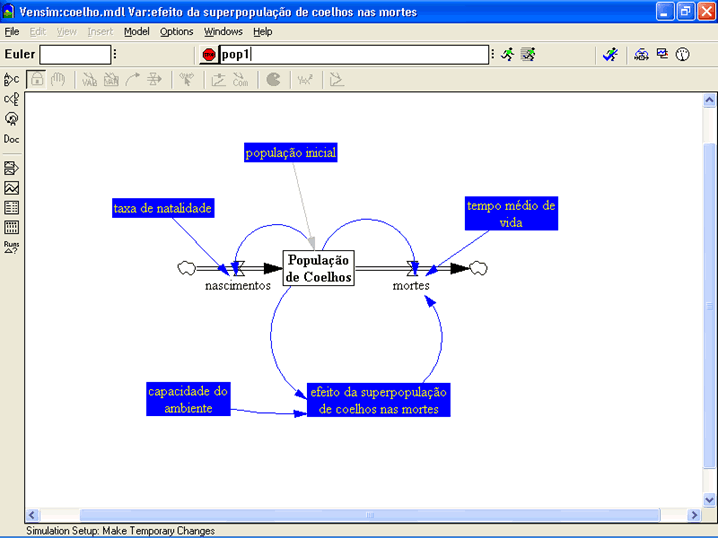Select the taxa de natalidade variable

pyautogui.click(x=163, y=208)
